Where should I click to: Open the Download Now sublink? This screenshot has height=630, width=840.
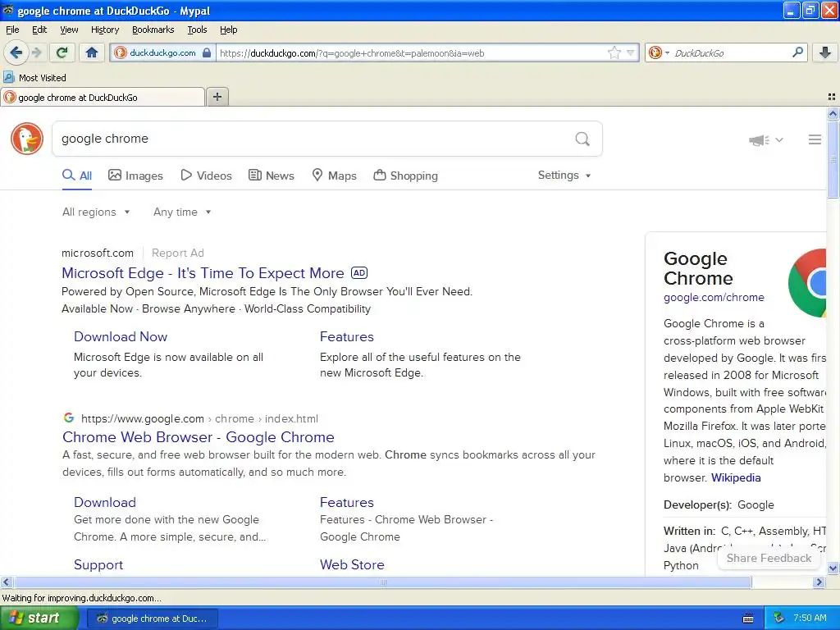(121, 336)
